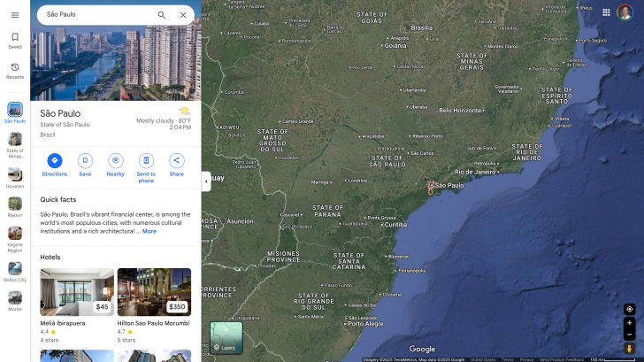644x362 pixels.
Task: Open the Saved places panel
Action: (x=15, y=40)
